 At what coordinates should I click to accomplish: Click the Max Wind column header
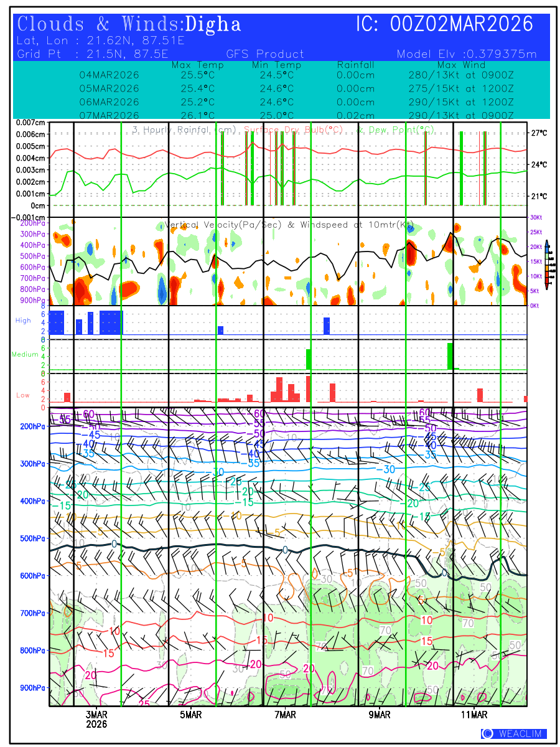[x=456, y=65]
